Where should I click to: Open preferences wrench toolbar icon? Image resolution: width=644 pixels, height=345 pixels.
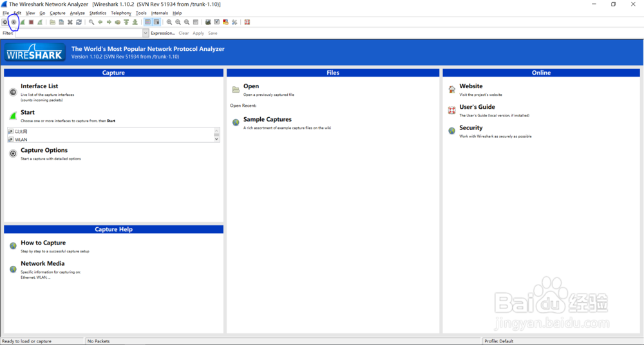click(234, 22)
